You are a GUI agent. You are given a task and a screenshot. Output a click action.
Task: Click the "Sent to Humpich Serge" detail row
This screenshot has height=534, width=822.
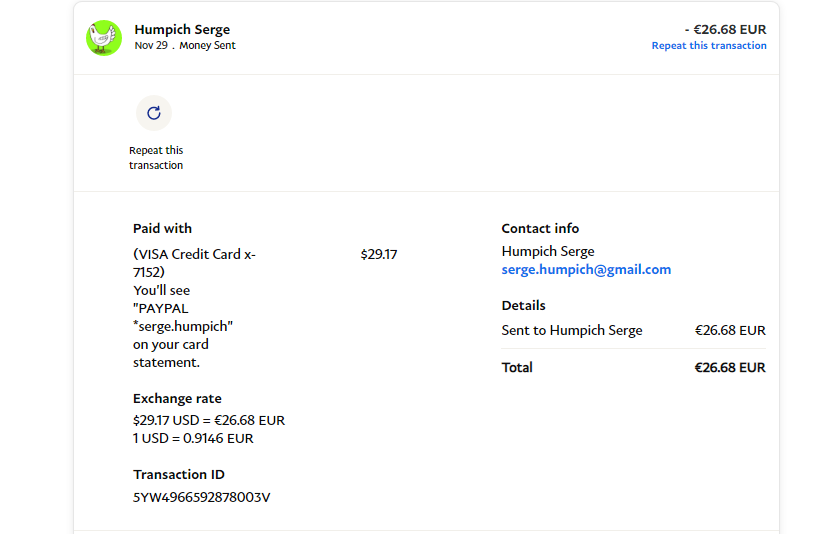[572, 331]
